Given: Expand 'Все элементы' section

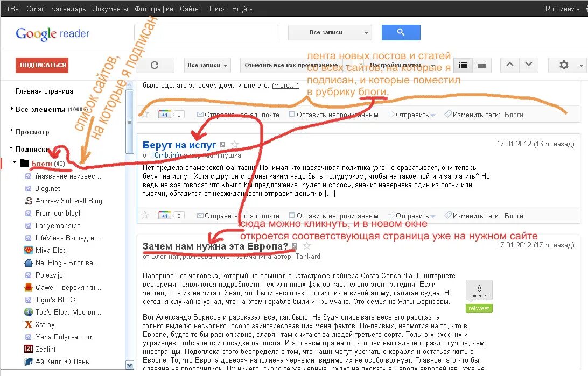Looking at the screenshot, I should [x=12, y=109].
